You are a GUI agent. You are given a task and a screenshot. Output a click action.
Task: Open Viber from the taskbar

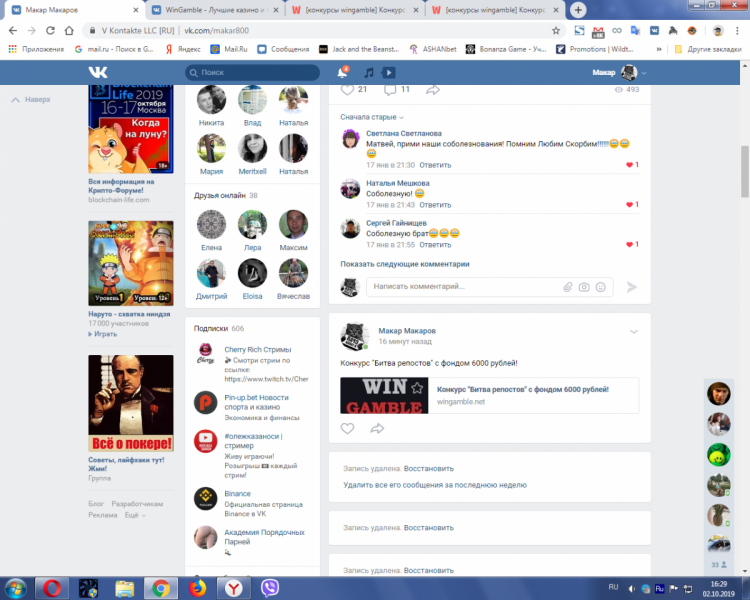(270, 588)
